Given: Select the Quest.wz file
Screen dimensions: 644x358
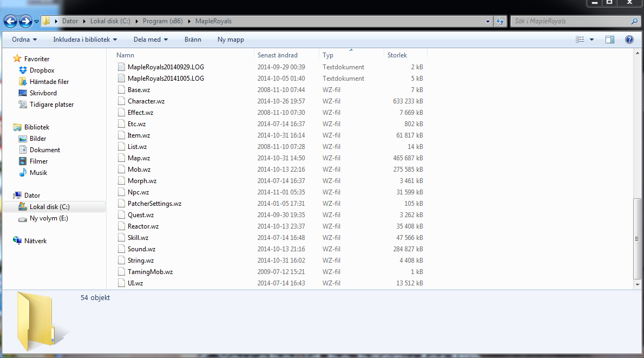Looking at the screenshot, I should pyautogui.click(x=141, y=215).
